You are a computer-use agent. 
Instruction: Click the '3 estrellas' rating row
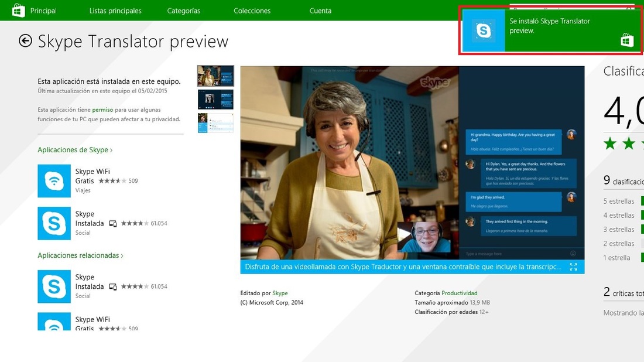pos(623,229)
